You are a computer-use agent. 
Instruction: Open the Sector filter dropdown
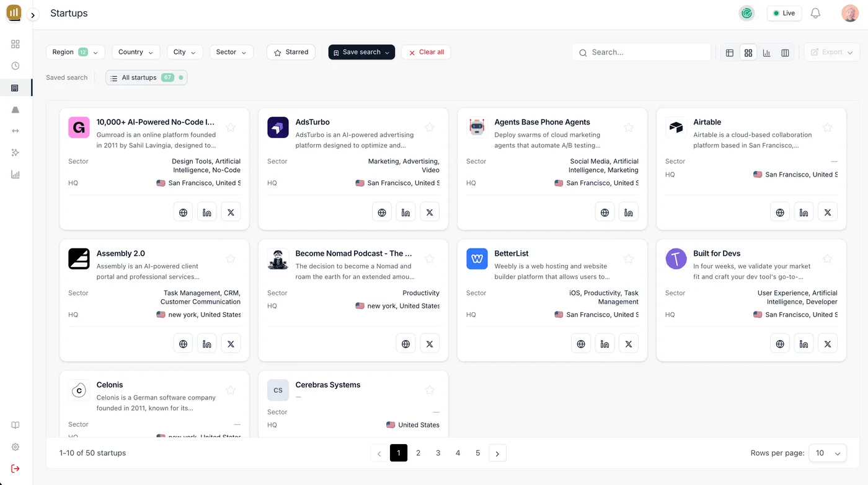pos(231,52)
